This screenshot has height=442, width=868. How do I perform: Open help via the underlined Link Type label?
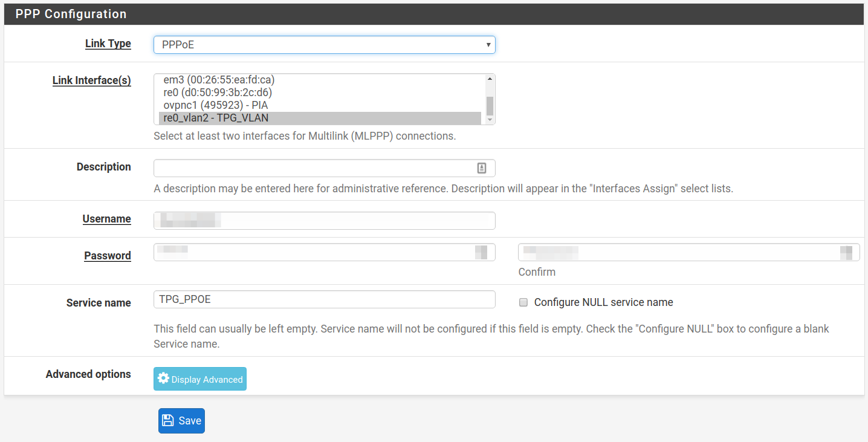tap(108, 43)
